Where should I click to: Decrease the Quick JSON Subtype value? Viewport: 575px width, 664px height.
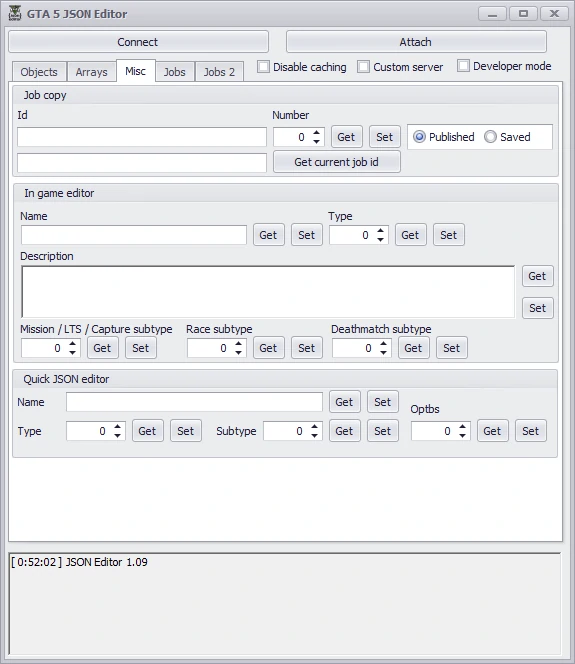point(314,435)
